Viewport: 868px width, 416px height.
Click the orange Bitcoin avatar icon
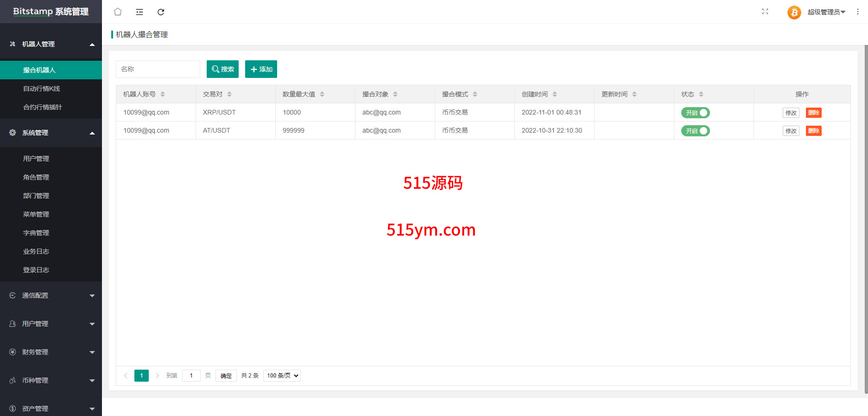[x=794, y=12]
